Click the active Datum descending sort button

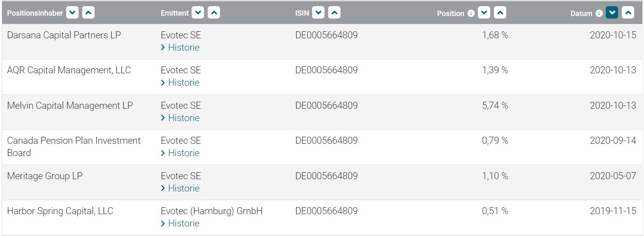[x=612, y=13]
